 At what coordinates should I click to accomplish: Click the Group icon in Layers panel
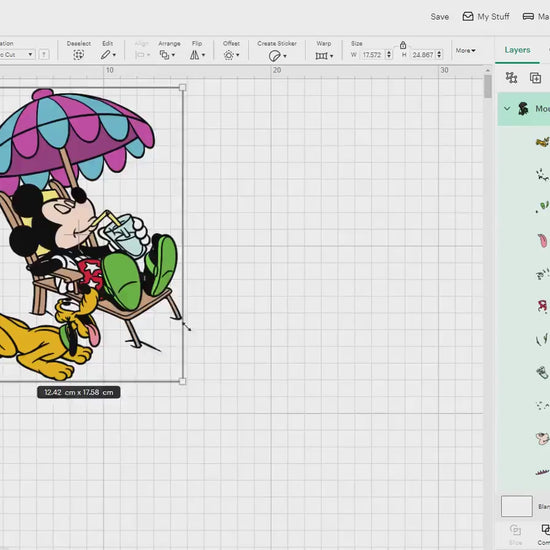pos(511,78)
